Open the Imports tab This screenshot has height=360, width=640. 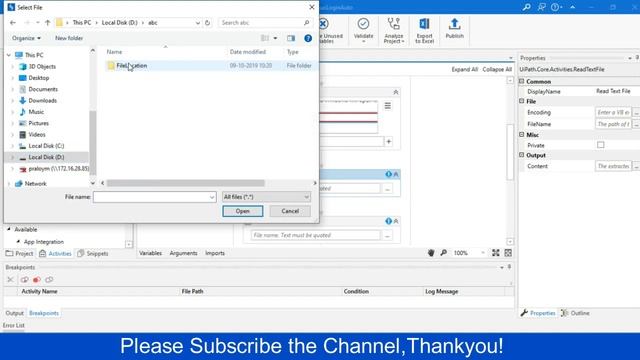(x=215, y=253)
